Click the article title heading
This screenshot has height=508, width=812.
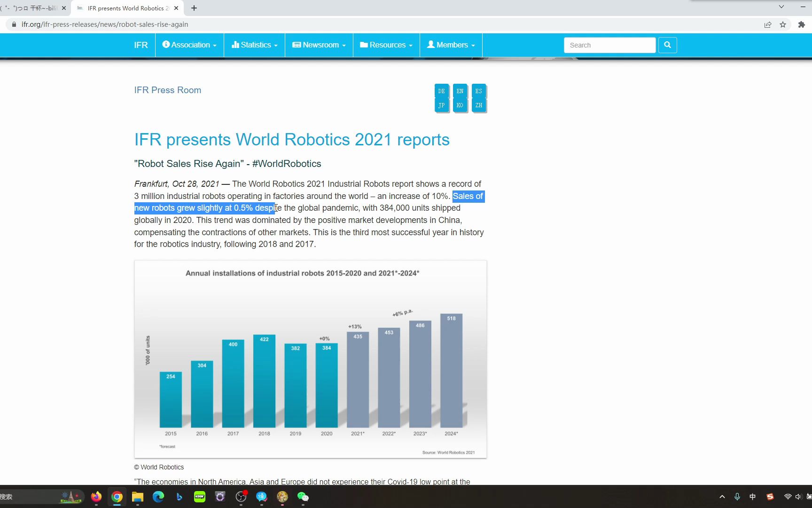(292, 140)
